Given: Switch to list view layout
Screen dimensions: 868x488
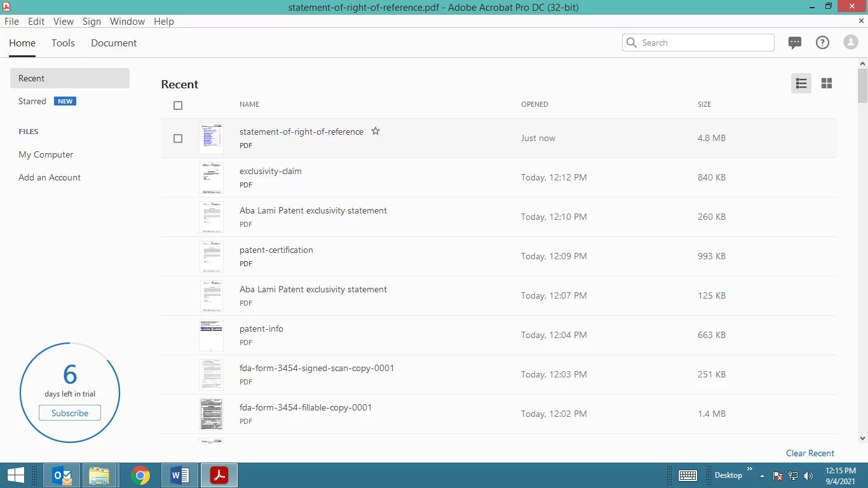Looking at the screenshot, I should click(x=801, y=83).
